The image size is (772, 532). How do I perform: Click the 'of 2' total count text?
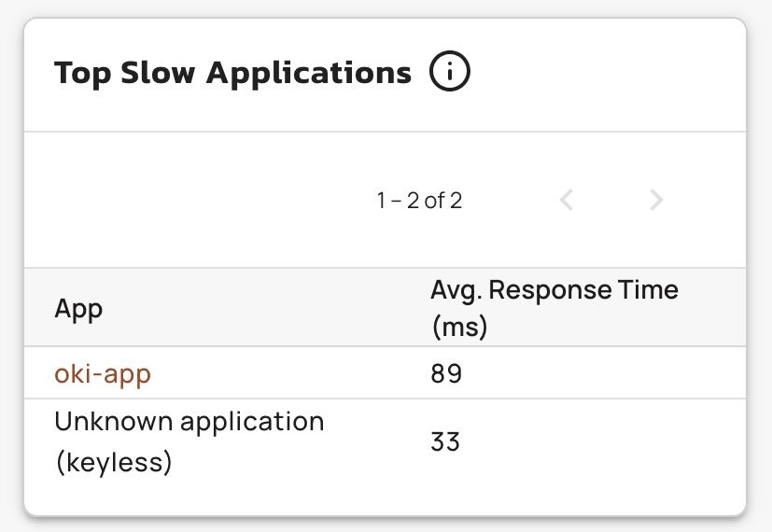pos(443,201)
